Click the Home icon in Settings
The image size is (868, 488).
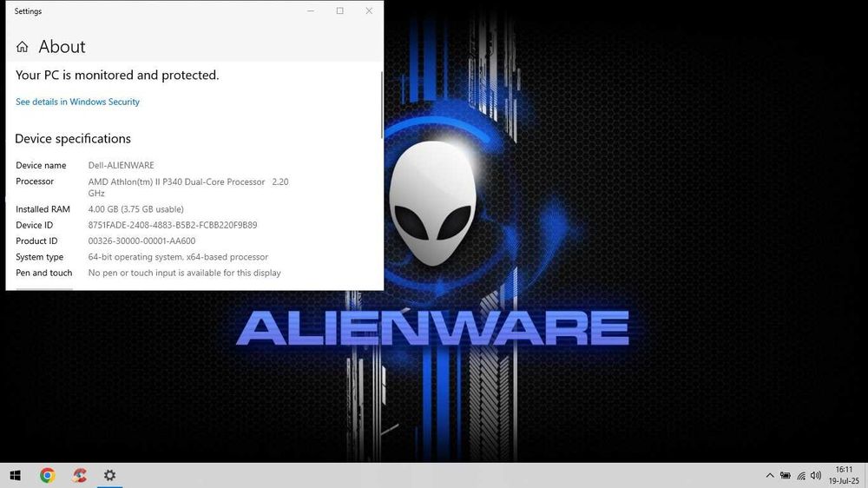23,47
